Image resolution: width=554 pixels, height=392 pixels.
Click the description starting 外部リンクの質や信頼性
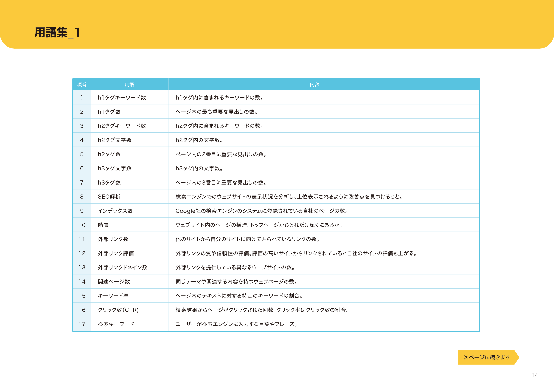[x=296, y=253]
